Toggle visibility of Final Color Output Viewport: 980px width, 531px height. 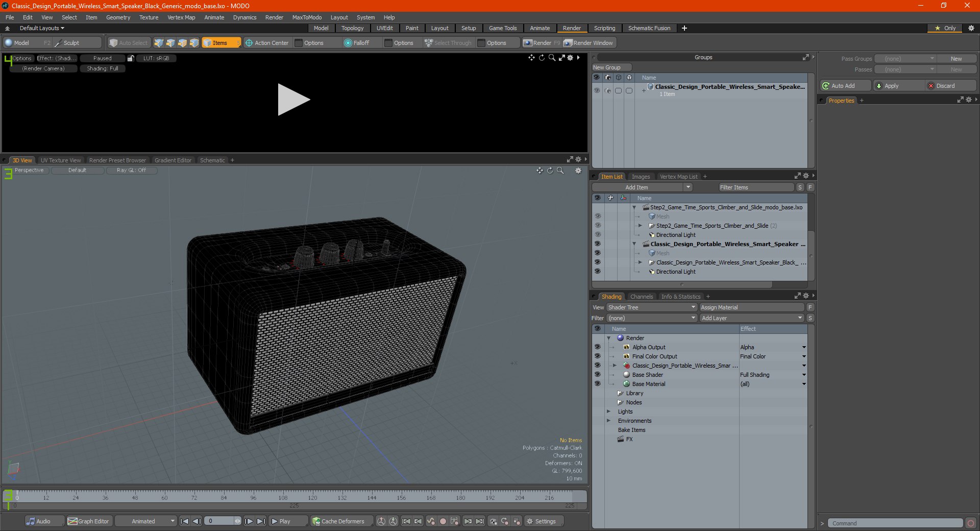click(597, 356)
